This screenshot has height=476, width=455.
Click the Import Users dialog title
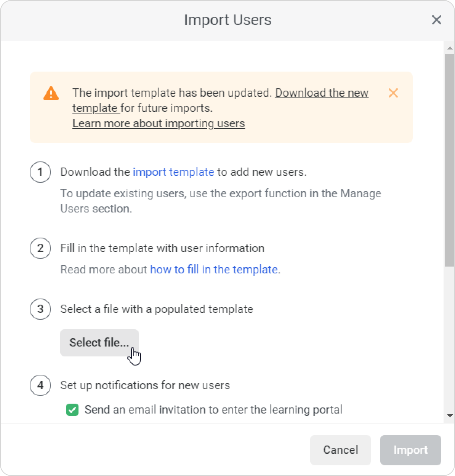pos(227,20)
